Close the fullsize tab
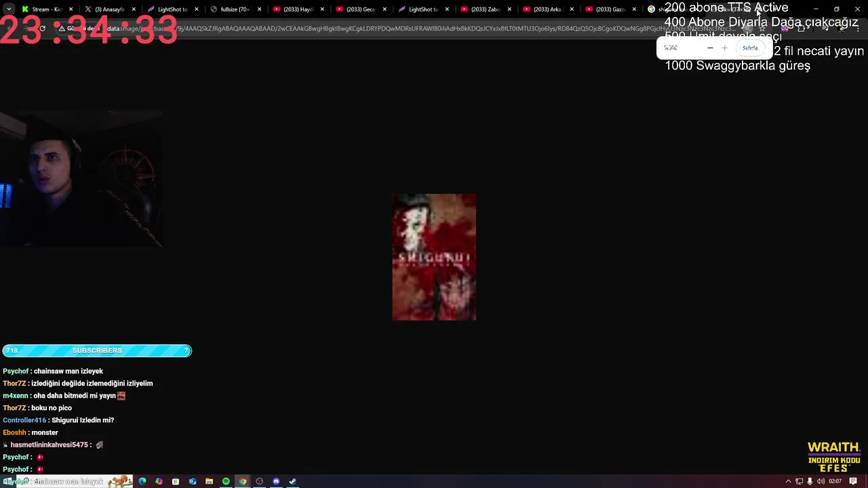868x488 pixels. (x=259, y=9)
